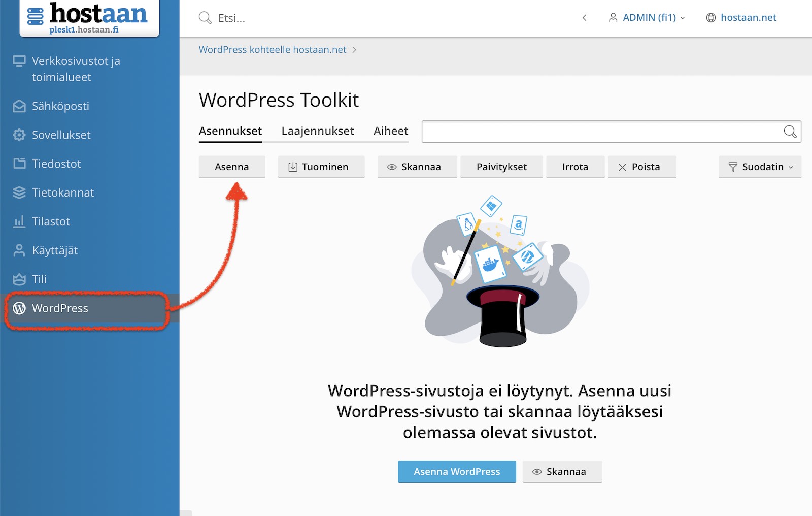Click the user icon beside ADMIN (fi1)
Image resolution: width=812 pixels, height=516 pixels.
pyautogui.click(x=613, y=18)
